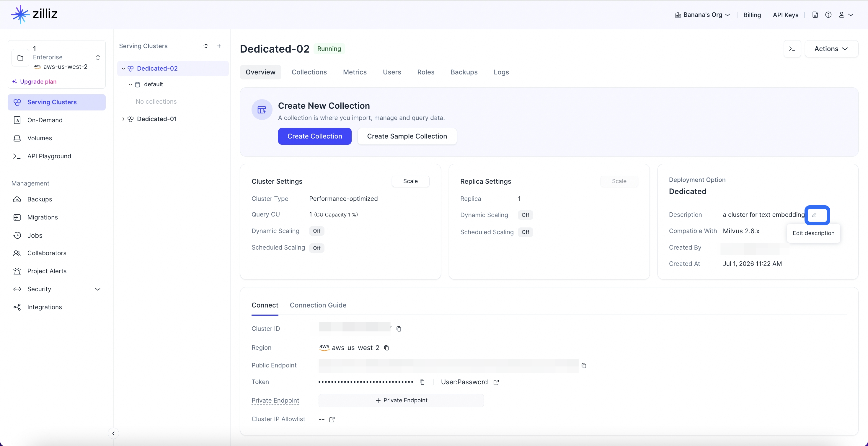Copy the Token value

[x=422, y=382]
